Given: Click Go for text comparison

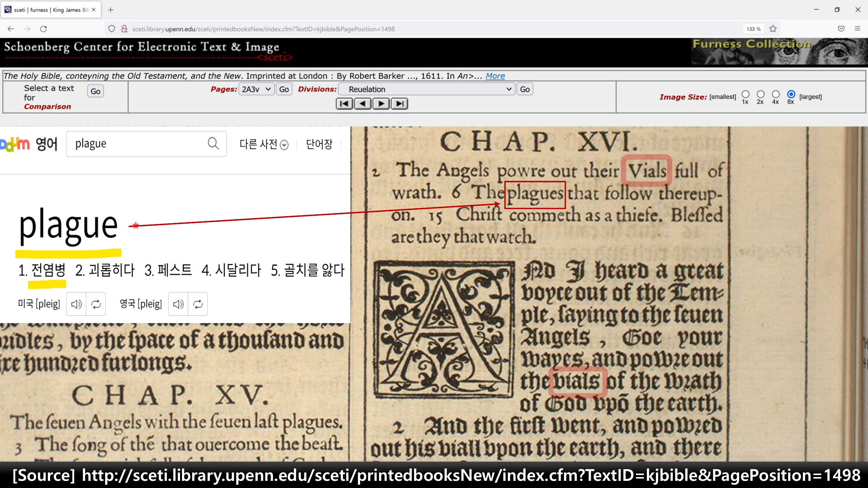Looking at the screenshot, I should point(96,91).
